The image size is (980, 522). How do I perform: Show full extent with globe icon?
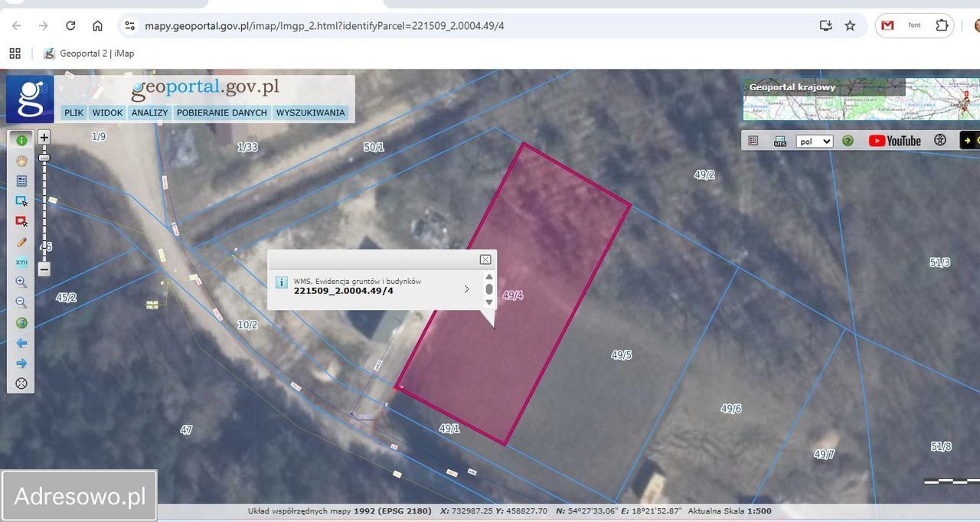coord(21,323)
